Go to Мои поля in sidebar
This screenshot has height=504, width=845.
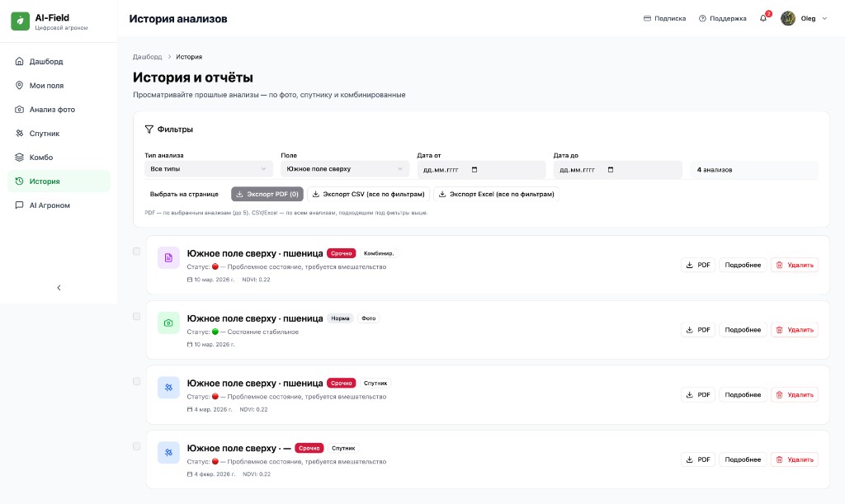pos(46,86)
